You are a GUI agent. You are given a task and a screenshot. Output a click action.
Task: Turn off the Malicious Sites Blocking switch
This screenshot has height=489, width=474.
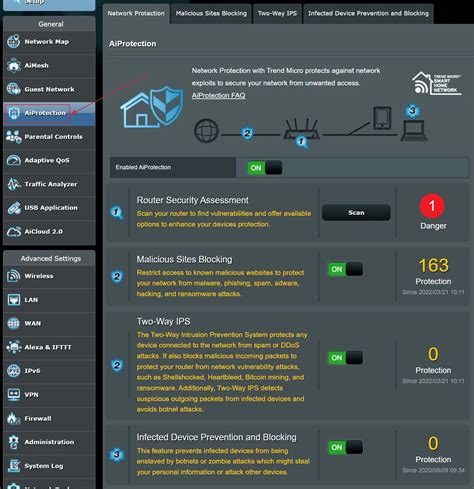point(345,269)
